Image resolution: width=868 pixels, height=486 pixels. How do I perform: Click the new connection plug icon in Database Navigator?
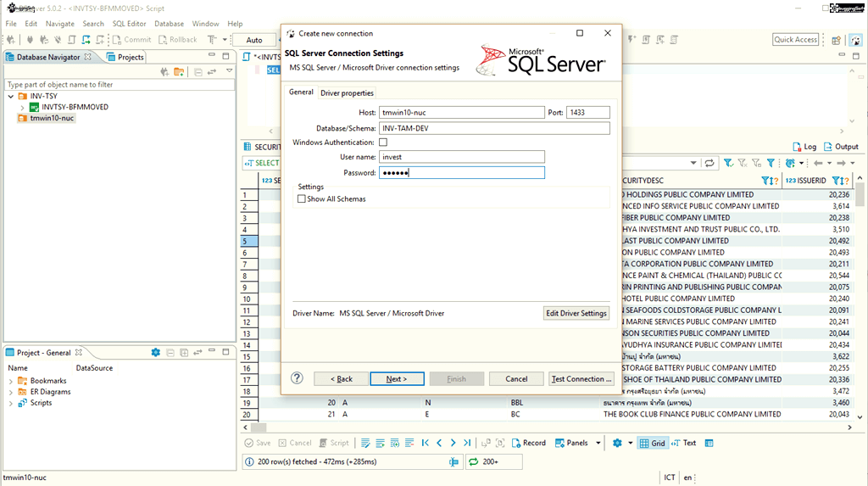click(164, 71)
